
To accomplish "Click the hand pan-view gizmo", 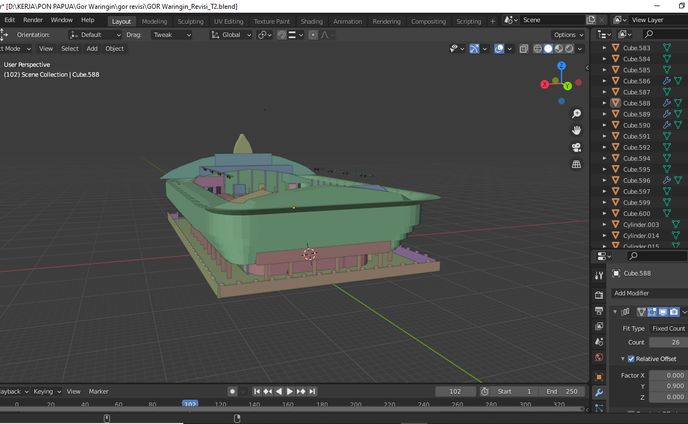I will tap(577, 130).
